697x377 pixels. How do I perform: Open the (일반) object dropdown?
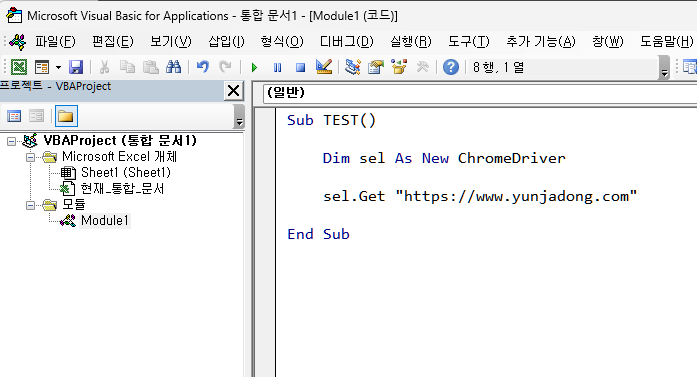tap(480, 93)
